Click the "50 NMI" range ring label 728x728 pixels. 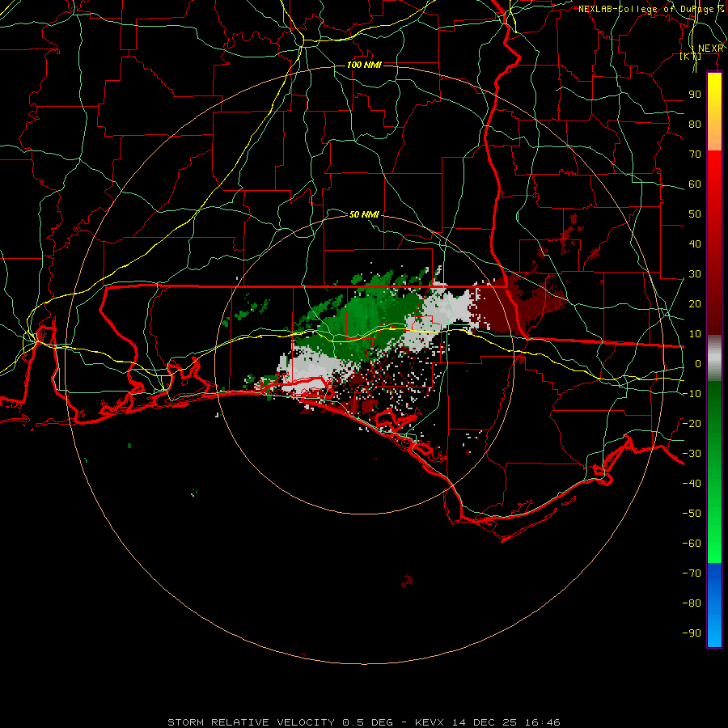coord(364,214)
